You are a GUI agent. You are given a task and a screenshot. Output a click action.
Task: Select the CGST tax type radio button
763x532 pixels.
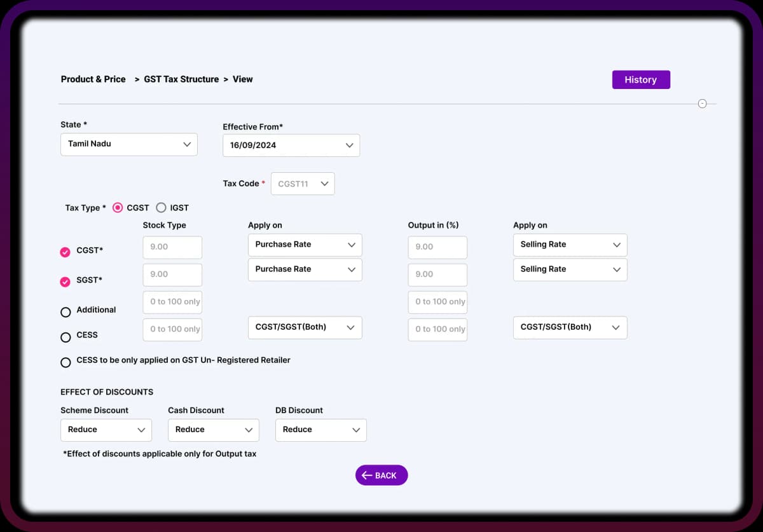(x=118, y=208)
